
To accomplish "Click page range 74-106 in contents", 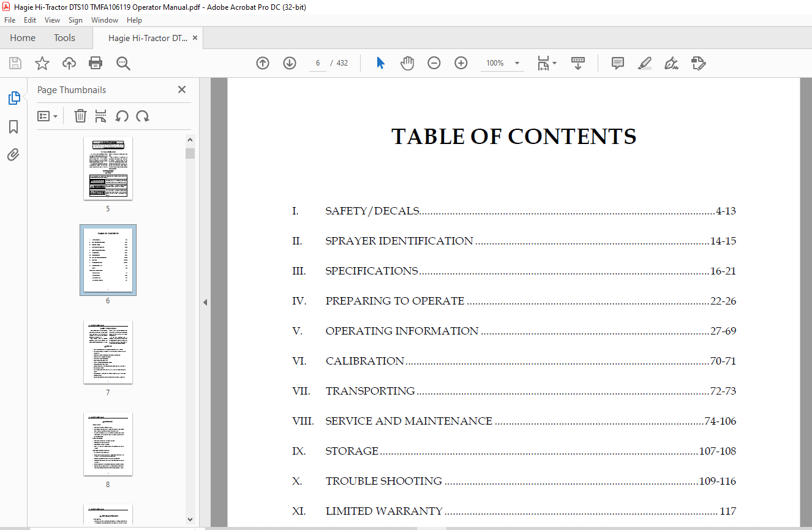I will [720, 422].
